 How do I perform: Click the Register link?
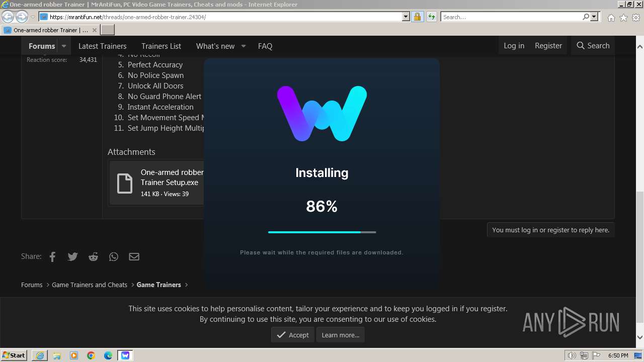click(548, 45)
